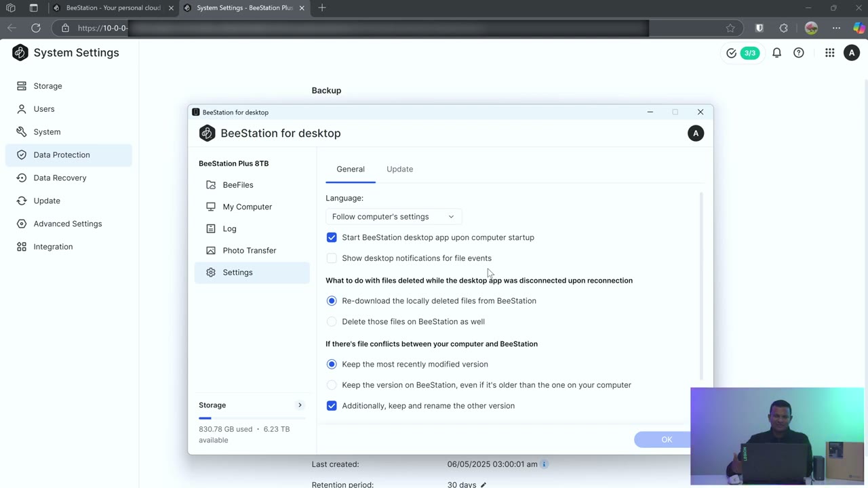Select the My Computer icon

pyautogui.click(x=211, y=207)
